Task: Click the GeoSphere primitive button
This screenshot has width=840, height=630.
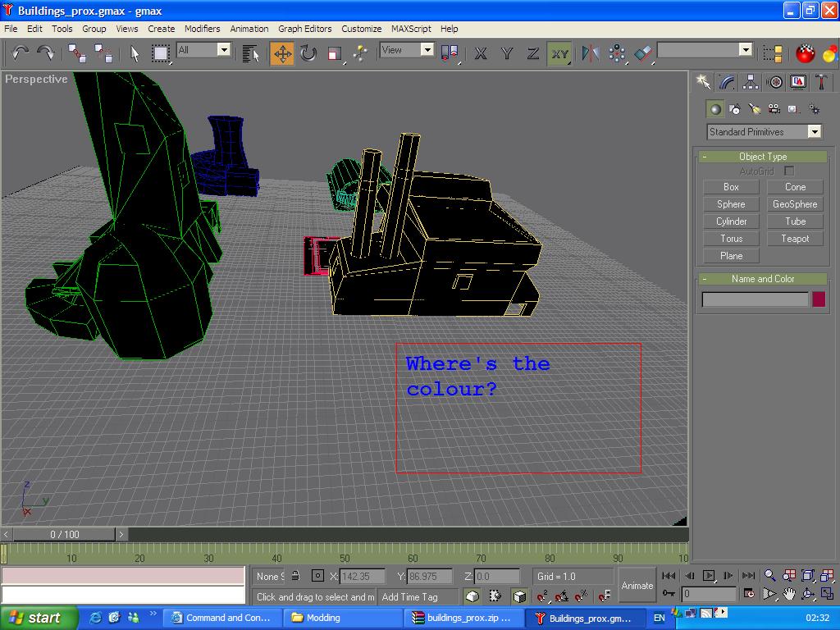Action: tap(795, 204)
